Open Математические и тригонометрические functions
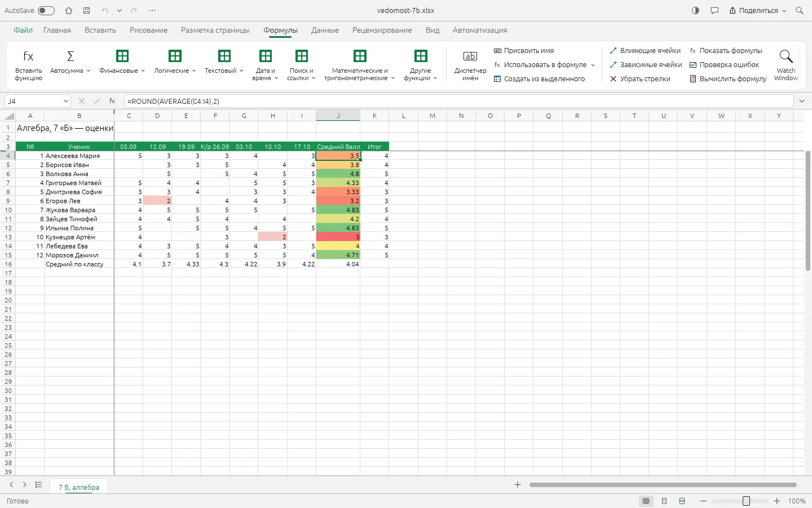The image size is (812, 508). click(x=360, y=65)
